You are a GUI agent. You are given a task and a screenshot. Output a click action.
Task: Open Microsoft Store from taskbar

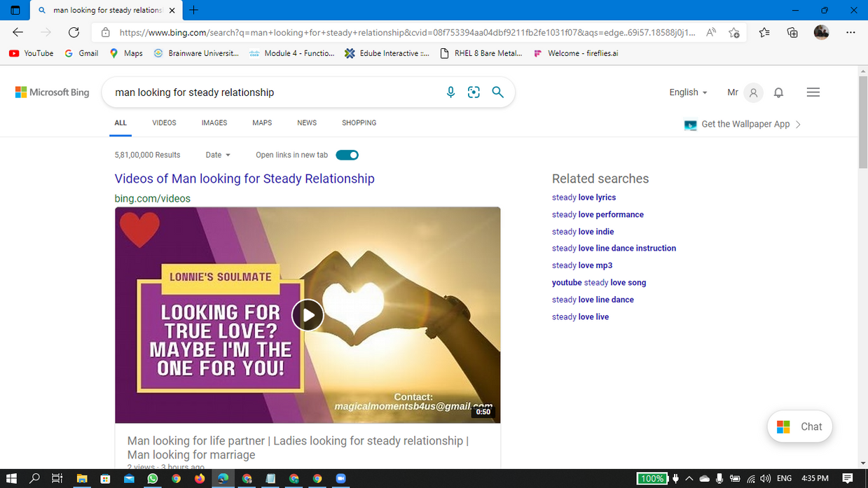pyautogui.click(x=105, y=479)
